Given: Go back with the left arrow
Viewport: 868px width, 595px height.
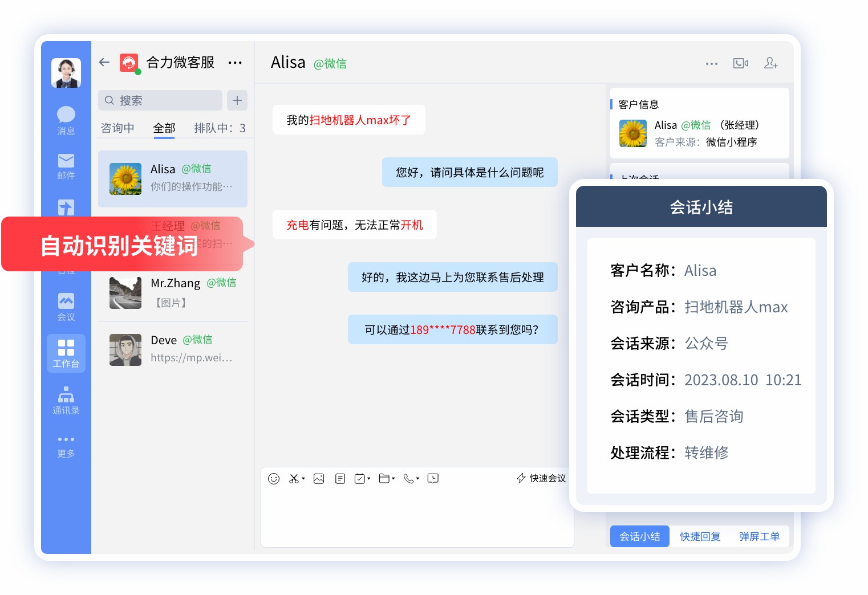Looking at the screenshot, I should tap(104, 62).
